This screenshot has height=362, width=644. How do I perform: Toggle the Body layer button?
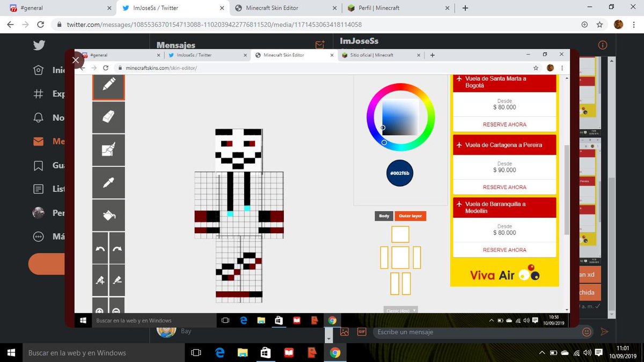pyautogui.click(x=384, y=216)
